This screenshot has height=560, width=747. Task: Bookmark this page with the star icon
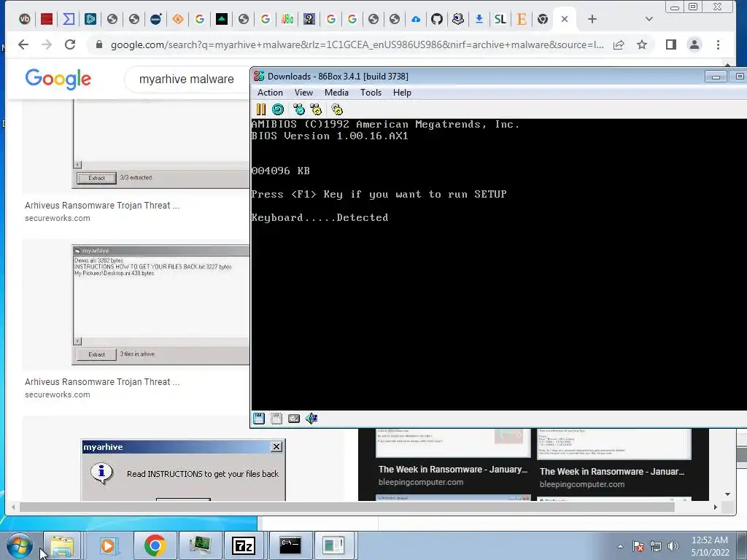pos(642,44)
